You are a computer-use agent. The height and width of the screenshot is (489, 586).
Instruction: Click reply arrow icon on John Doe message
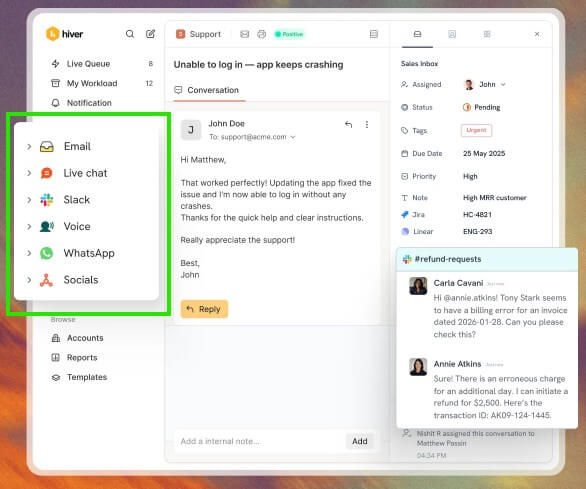(348, 124)
